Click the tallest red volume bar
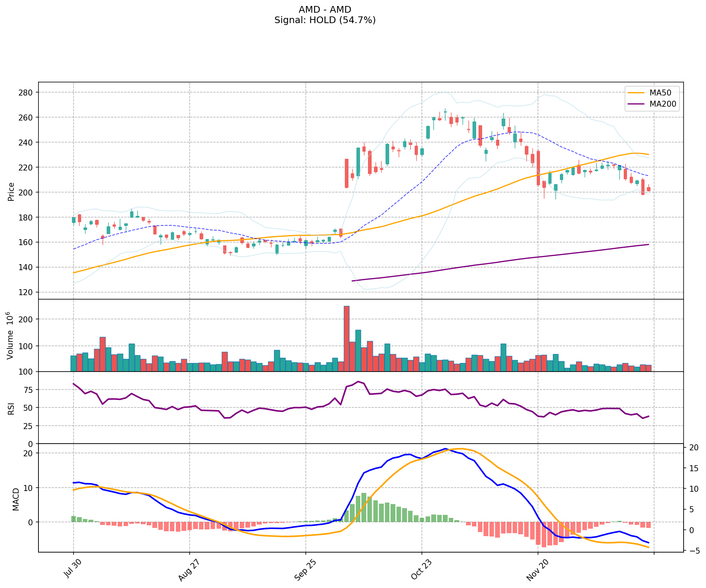The width and height of the screenshot is (706, 588). [346, 338]
